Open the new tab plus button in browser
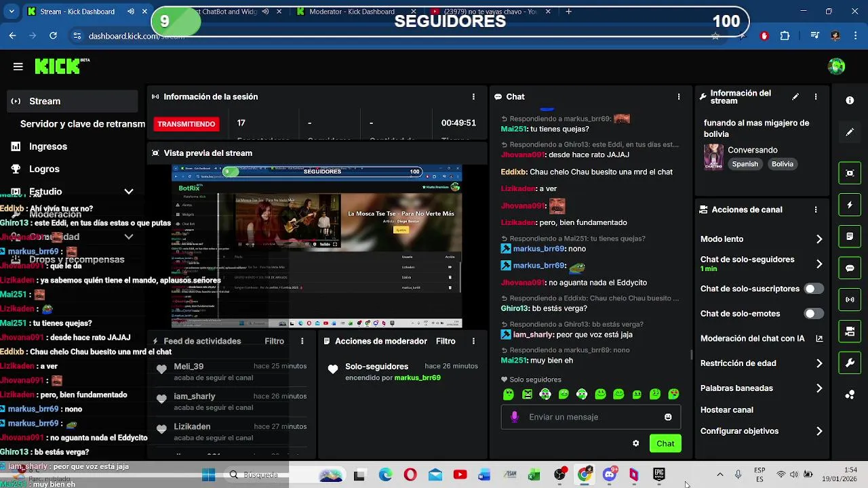Image resolution: width=868 pixels, height=488 pixels. pyautogui.click(x=568, y=12)
